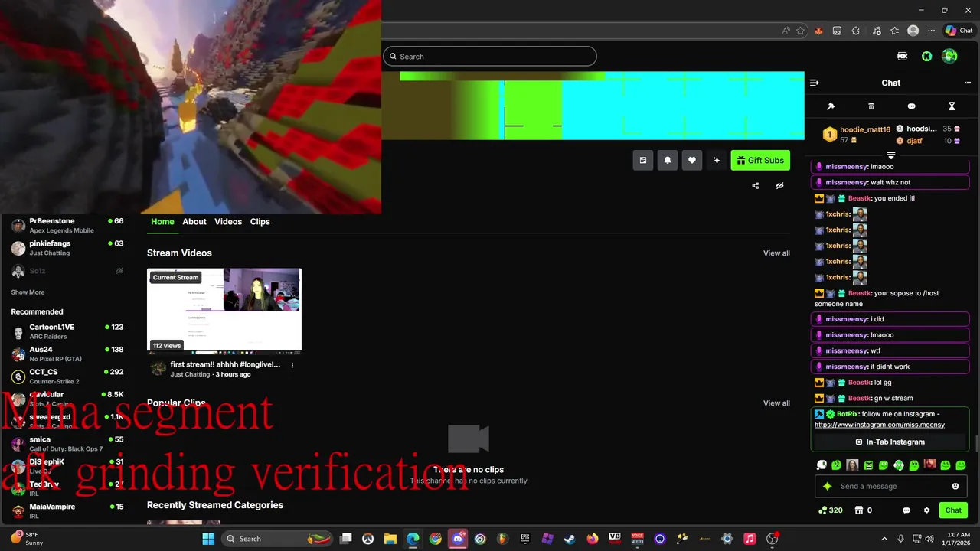Open the first stream!! ahhhh video title
980x551 pixels.
(x=225, y=365)
